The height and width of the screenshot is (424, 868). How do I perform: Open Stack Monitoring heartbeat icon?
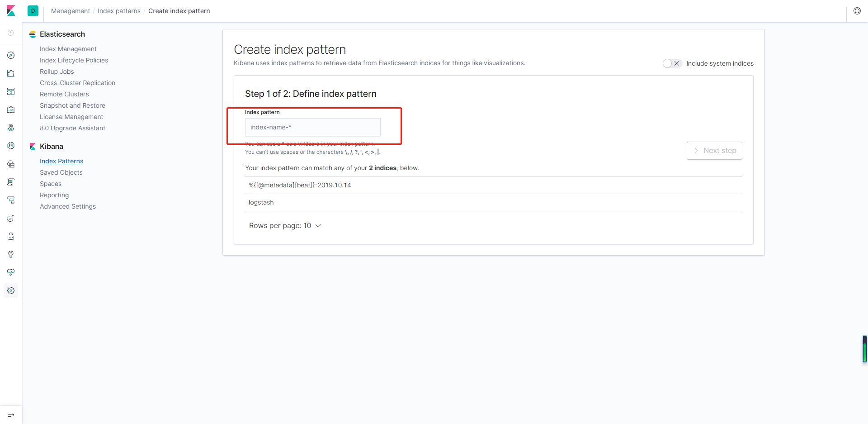(x=11, y=272)
